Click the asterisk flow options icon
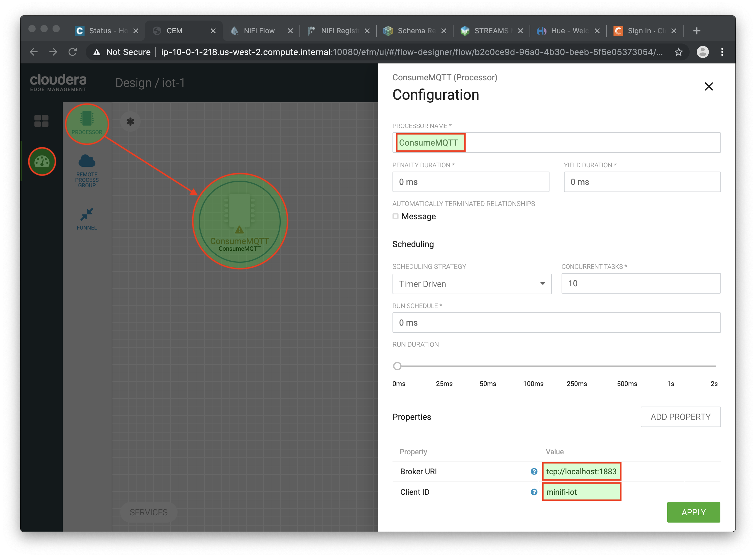The height and width of the screenshot is (557, 756). (130, 122)
